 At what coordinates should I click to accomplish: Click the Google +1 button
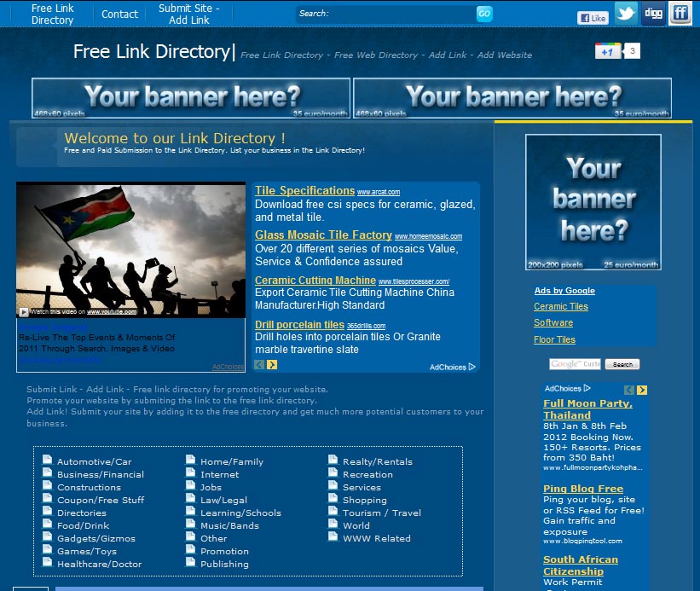(x=608, y=51)
